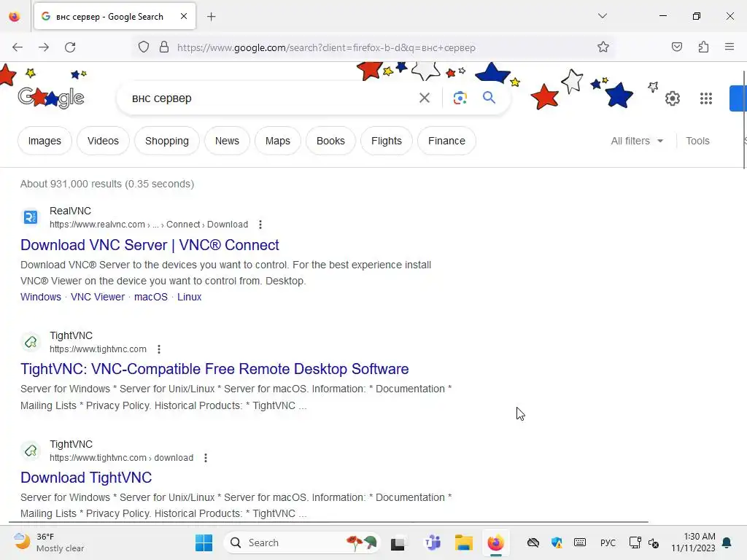This screenshot has width=747, height=560.
Task: Open Task View from the taskbar
Action: coord(398,542)
